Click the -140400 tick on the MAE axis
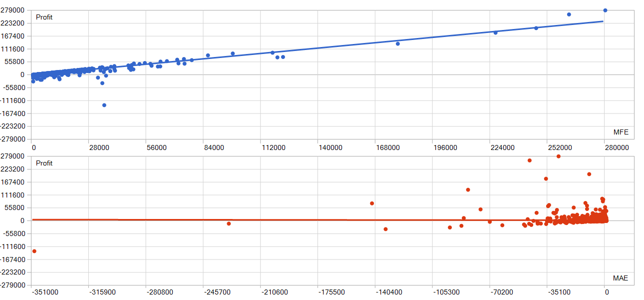This screenshot has height=300, width=644. [389, 292]
